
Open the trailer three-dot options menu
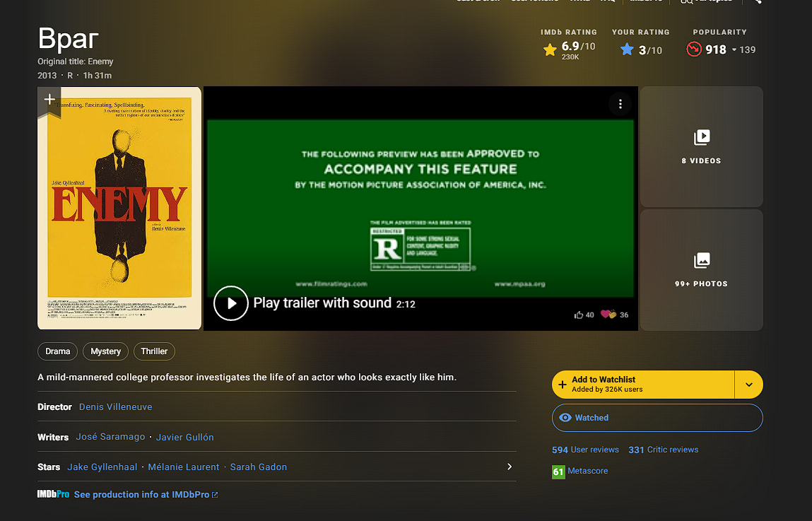coord(620,104)
